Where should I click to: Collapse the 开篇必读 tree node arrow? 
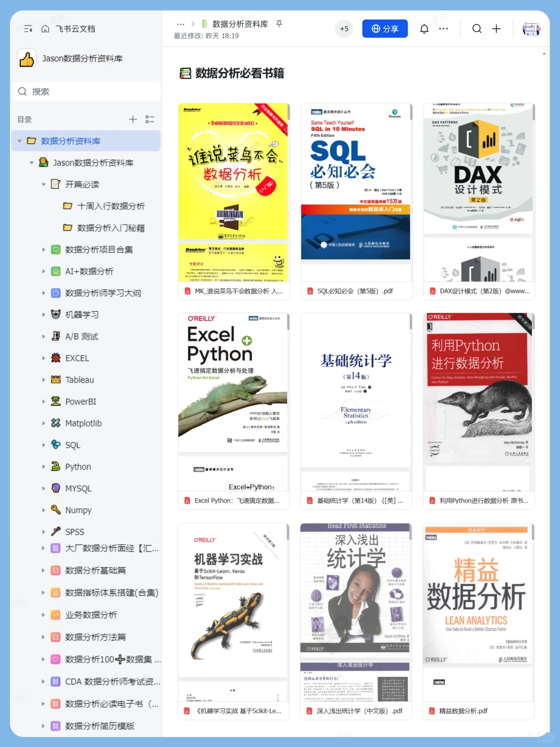tap(44, 185)
